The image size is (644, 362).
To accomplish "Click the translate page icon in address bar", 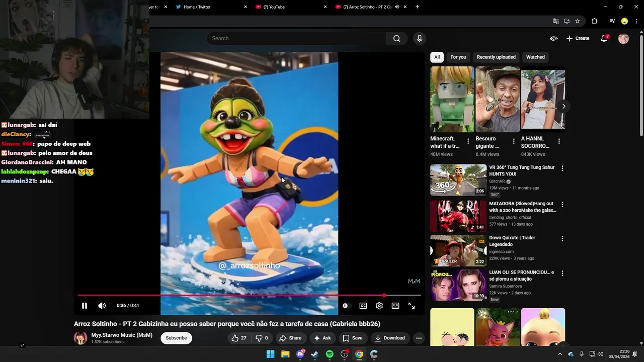I will (556, 21).
